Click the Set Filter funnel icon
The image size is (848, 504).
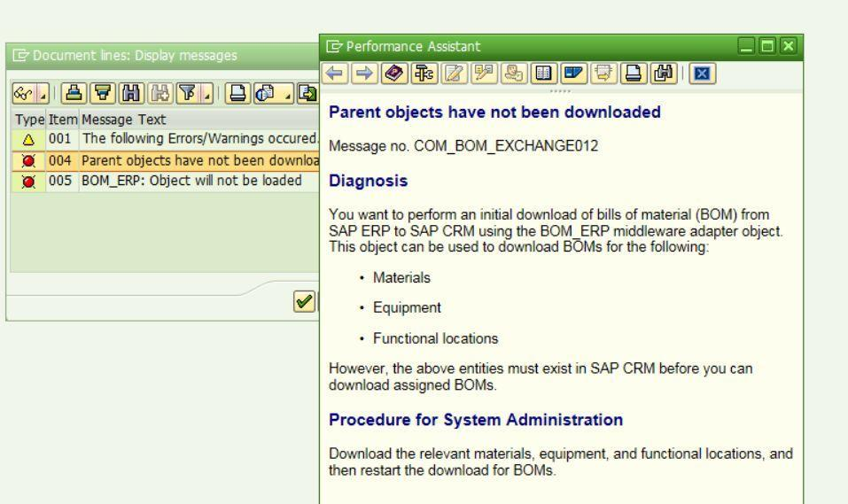pos(188,94)
